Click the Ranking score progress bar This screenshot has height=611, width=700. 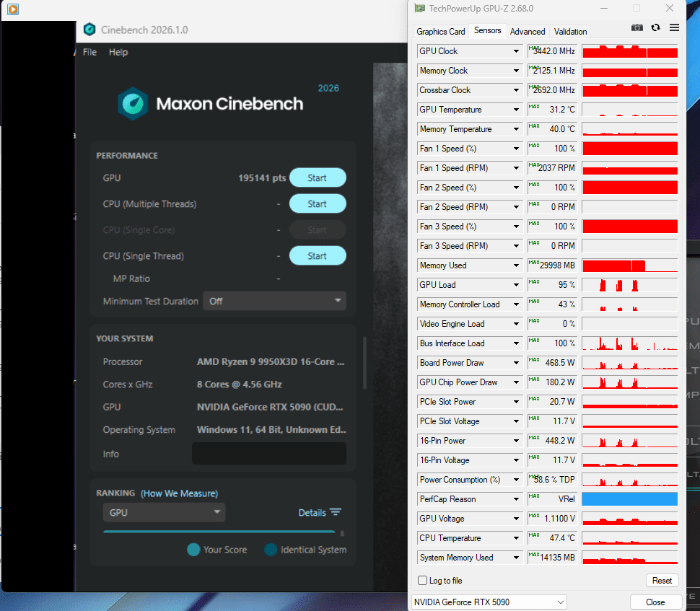[x=219, y=532]
